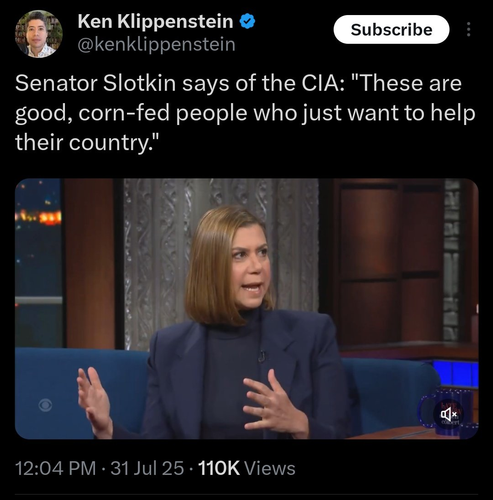Open the 110K Views analytics

[247, 468]
